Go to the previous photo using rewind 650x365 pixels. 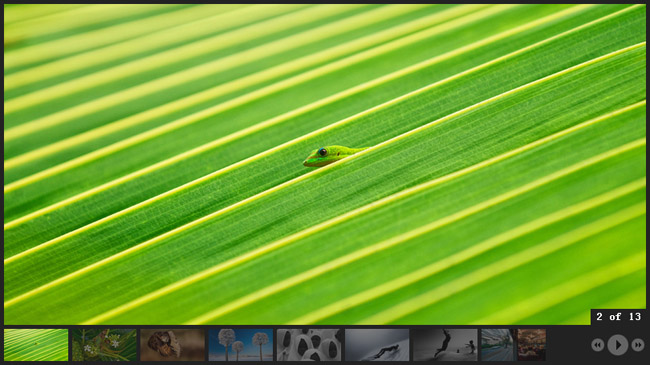(597, 345)
